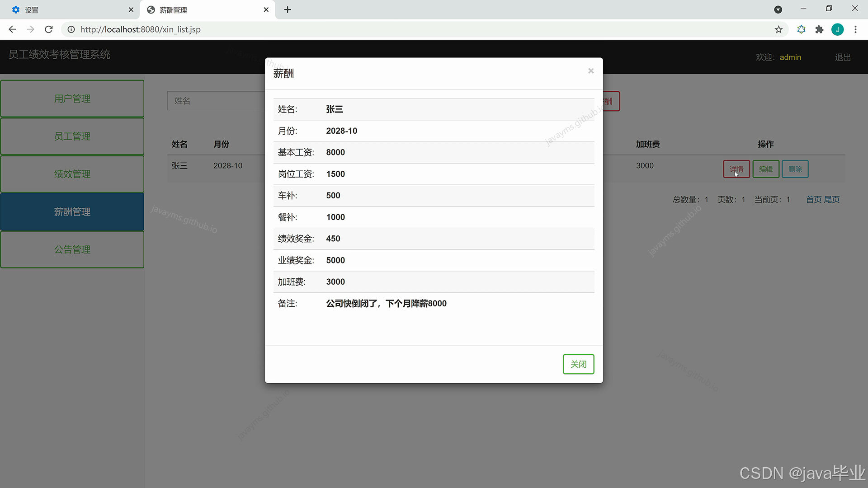Click the 退出 logout link
The width and height of the screenshot is (868, 488).
click(x=843, y=57)
